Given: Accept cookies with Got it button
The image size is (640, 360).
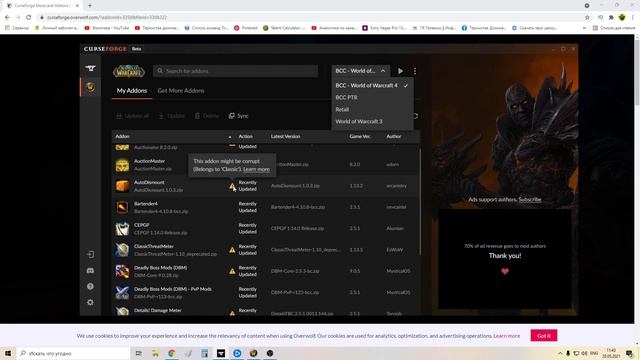Looking at the screenshot, I should [x=544, y=336].
